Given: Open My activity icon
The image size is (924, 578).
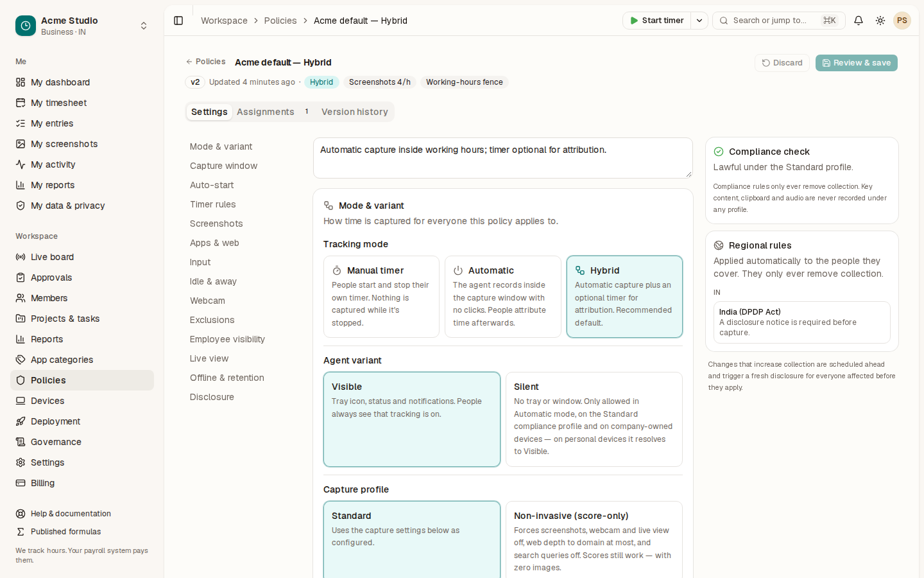Looking at the screenshot, I should point(21,164).
